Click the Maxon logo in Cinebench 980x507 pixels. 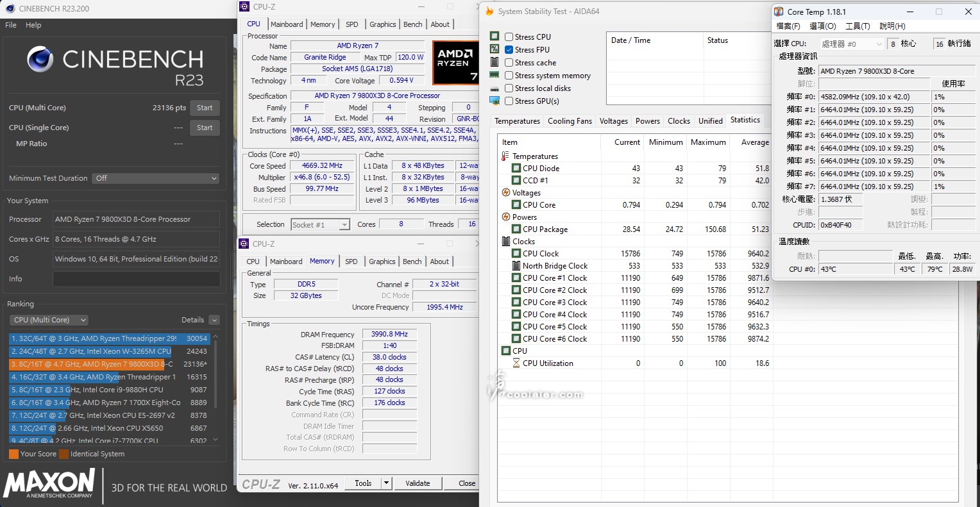(x=49, y=483)
